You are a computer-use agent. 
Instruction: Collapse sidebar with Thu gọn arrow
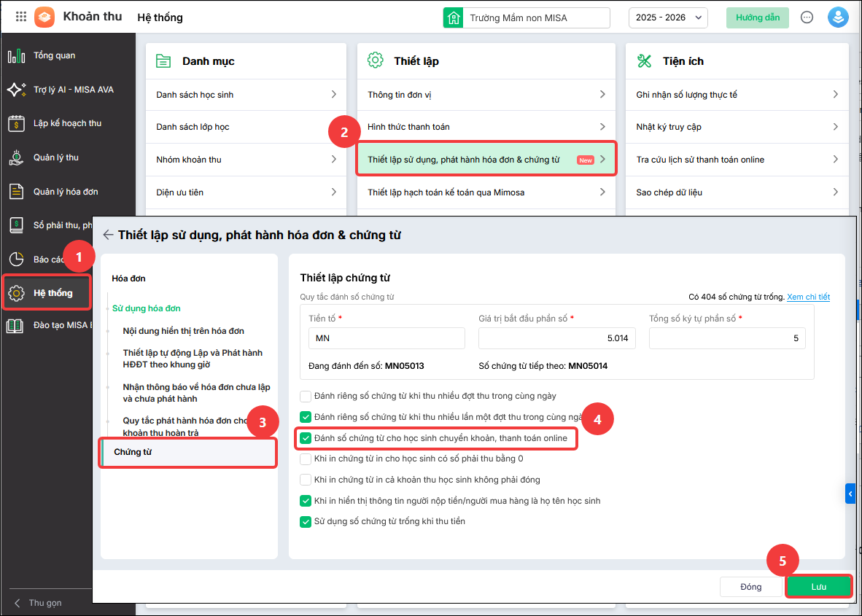(x=18, y=603)
